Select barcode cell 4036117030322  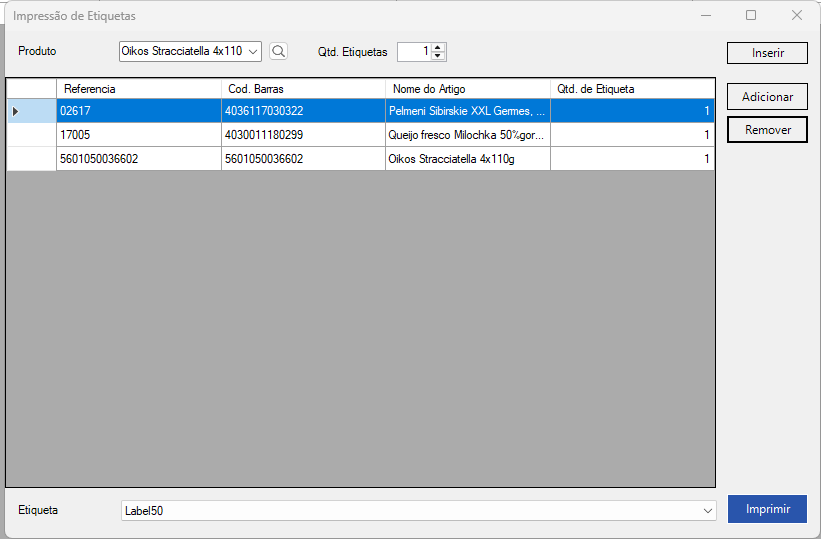coord(303,111)
